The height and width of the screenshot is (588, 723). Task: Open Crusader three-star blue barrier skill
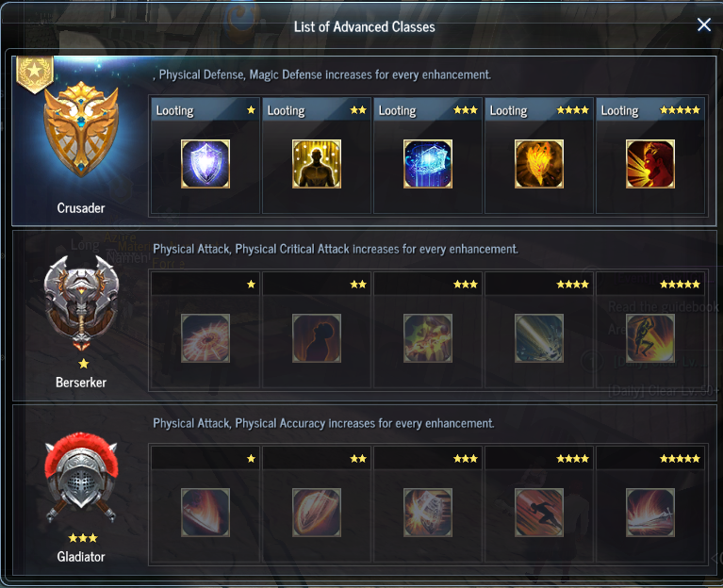pyautogui.click(x=428, y=164)
